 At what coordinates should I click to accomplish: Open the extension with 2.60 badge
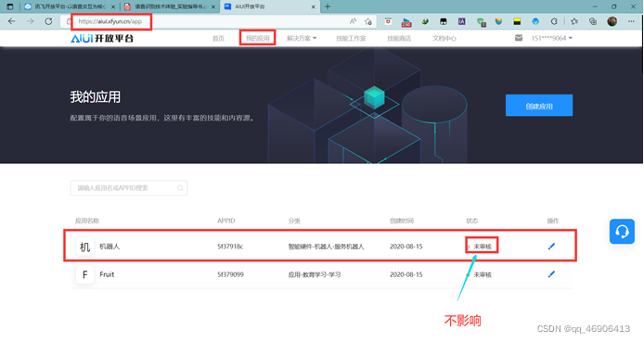[x=406, y=21]
